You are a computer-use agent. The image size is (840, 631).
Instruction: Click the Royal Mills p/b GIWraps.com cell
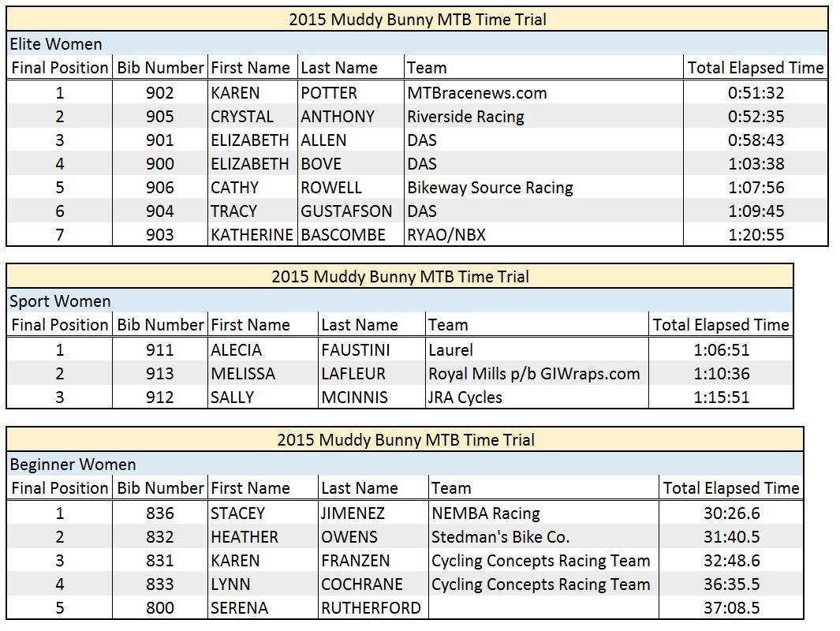(534, 374)
